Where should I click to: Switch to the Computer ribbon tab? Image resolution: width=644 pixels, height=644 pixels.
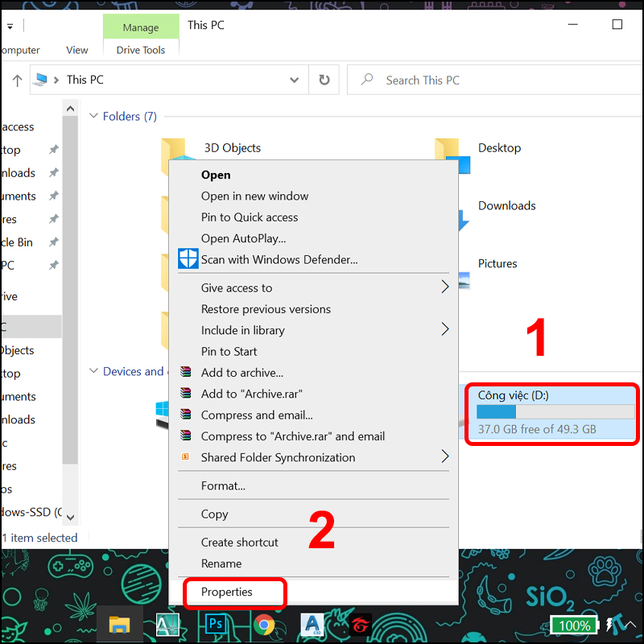[21, 50]
